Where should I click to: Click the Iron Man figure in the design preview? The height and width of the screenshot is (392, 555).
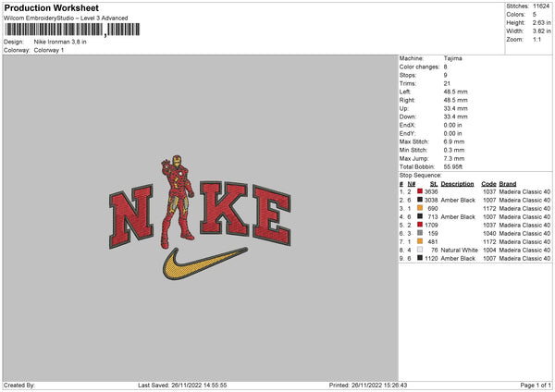pos(177,201)
